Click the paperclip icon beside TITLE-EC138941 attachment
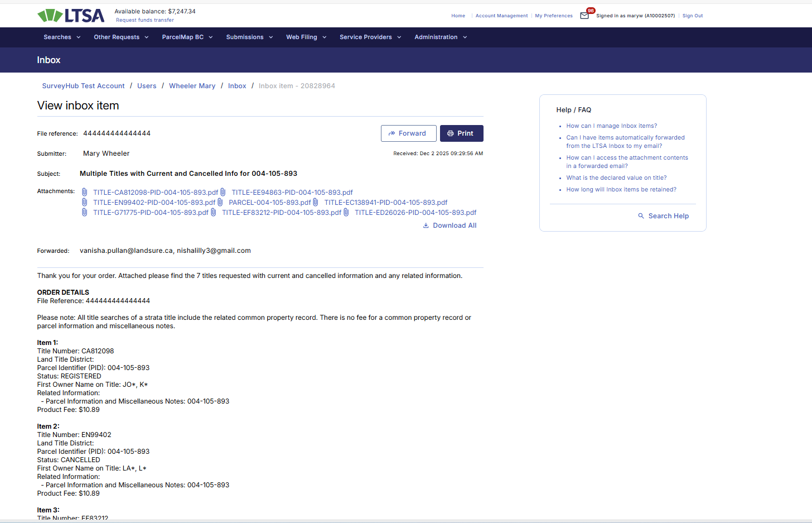This screenshot has height=523, width=812. [x=316, y=202]
